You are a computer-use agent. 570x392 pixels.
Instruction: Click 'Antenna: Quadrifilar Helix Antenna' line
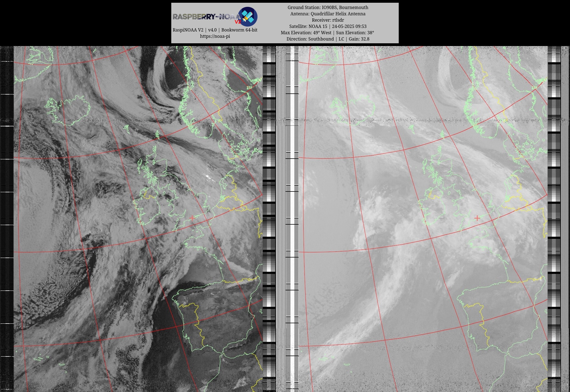[328, 14]
